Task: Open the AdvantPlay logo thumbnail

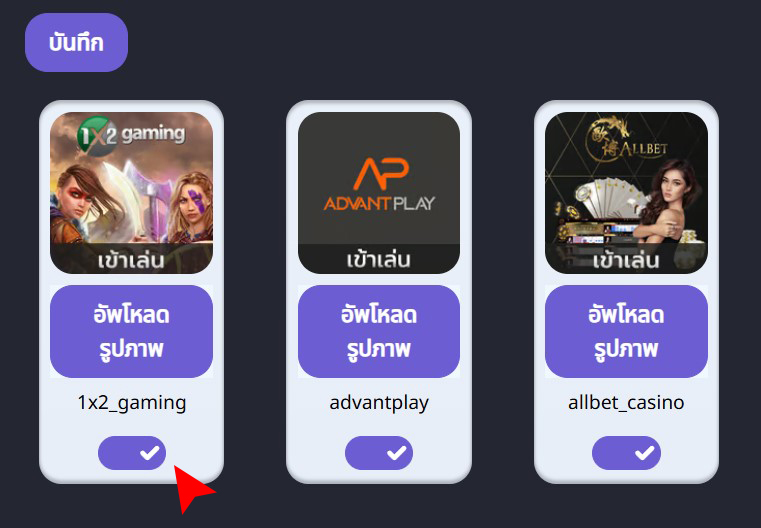Action: coord(379,193)
